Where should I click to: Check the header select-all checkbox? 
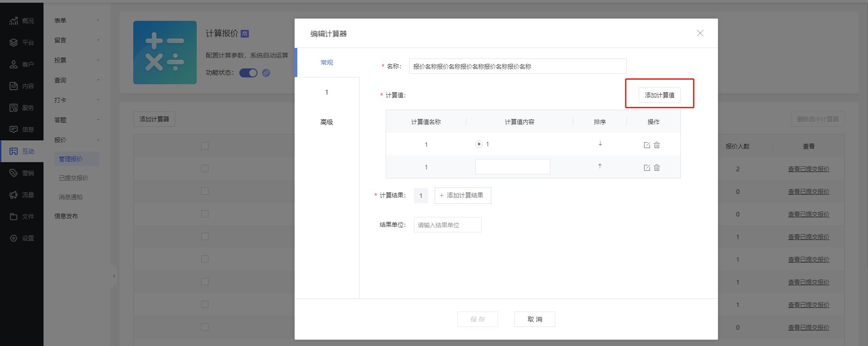tap(205, 146)
